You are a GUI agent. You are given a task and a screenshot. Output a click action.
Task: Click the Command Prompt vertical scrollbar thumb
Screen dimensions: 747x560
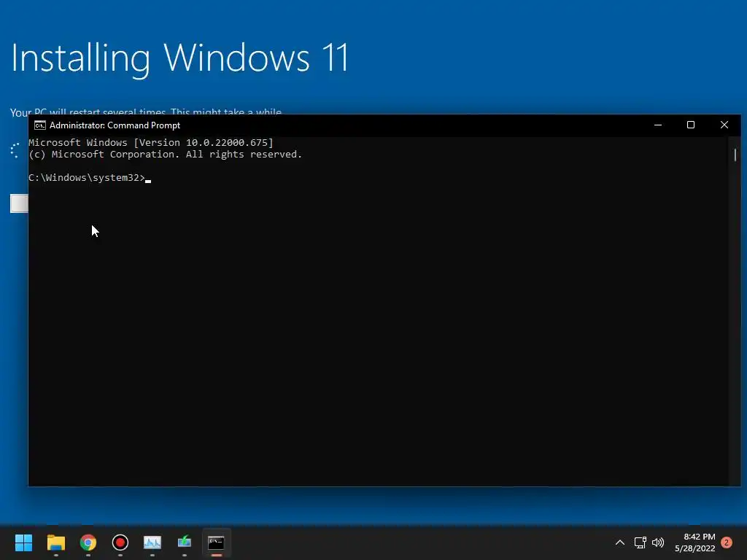pos(735,155)
